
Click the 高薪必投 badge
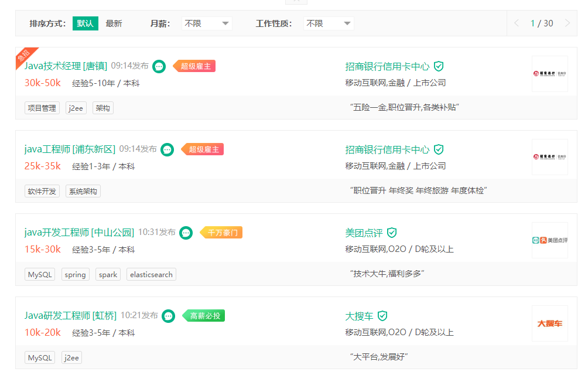(x=203, y=316)
